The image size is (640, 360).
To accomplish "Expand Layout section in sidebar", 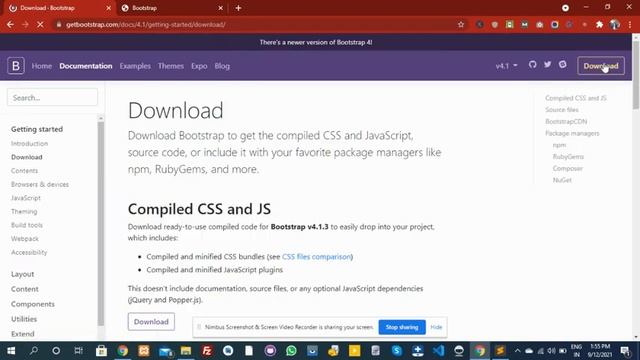I will [22, 274].
